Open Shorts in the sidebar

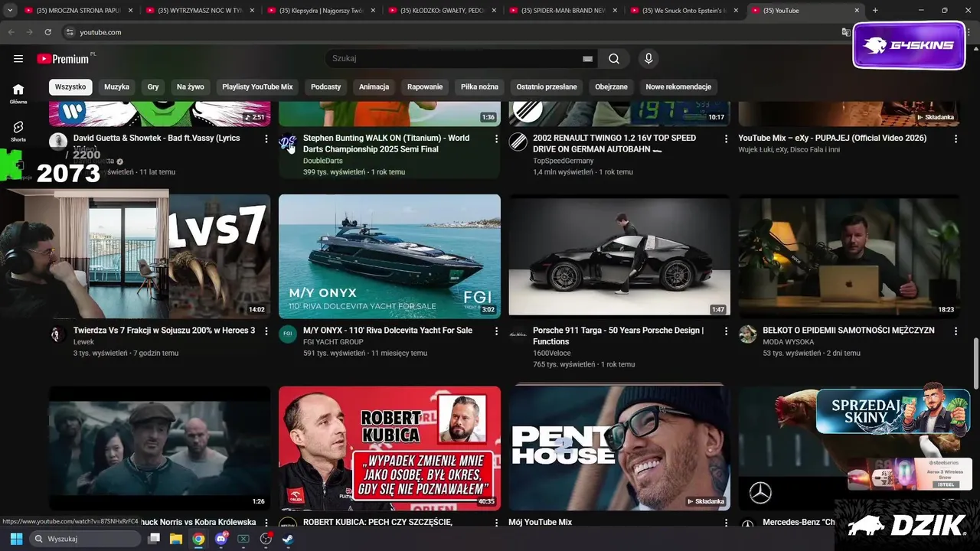[18, 131]
